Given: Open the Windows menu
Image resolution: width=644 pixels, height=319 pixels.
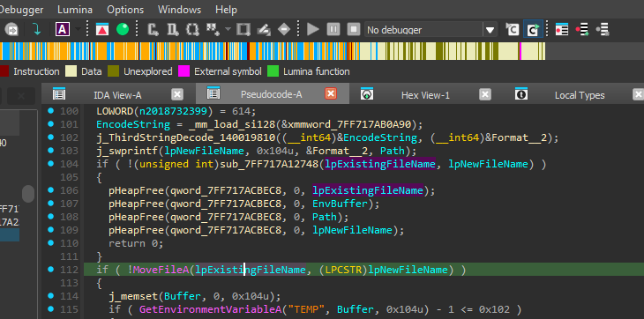Looking at the screenshot, I should click(x=179, y=10).
